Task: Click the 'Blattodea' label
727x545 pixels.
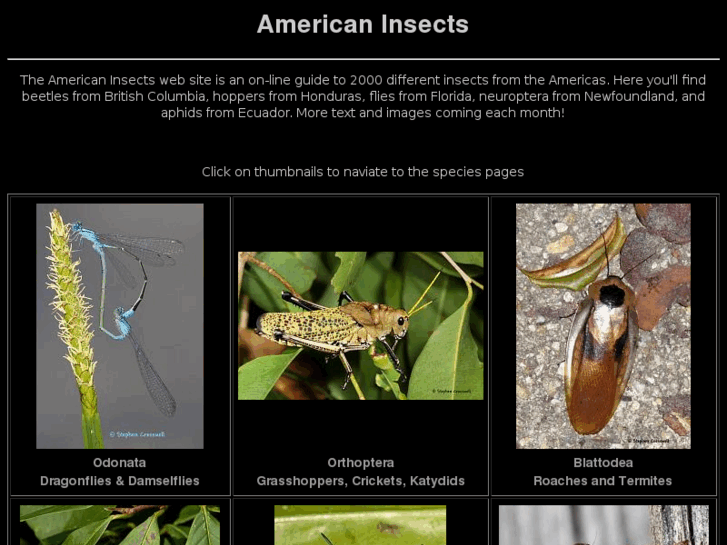Action: [x=603, y=462]
